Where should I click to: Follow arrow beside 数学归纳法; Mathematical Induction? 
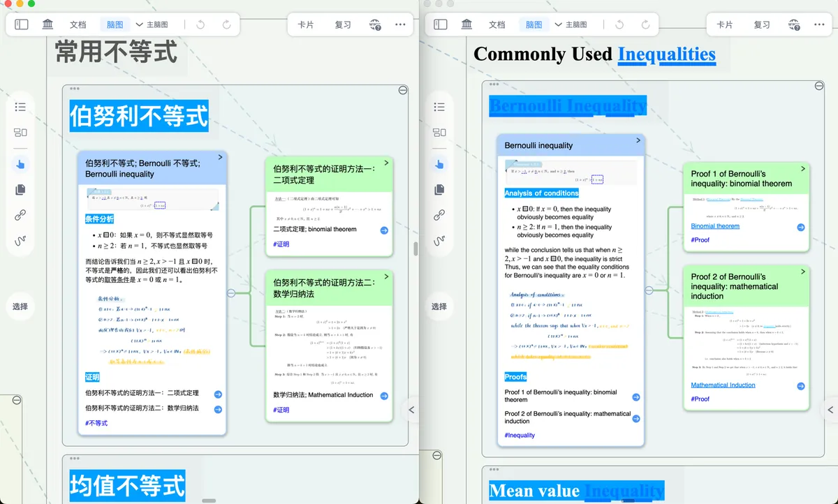click(x=384, y=395)
